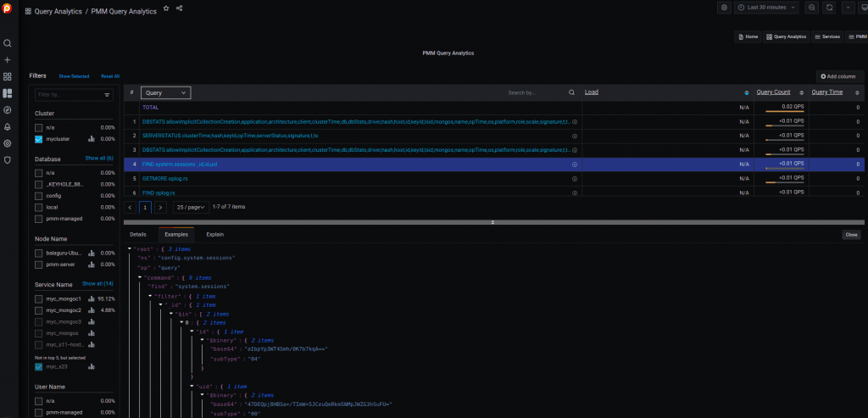Viewport: 868px width, 418px height.
Task: Change the 25 / page size dropdown
Action: (191, 207)
